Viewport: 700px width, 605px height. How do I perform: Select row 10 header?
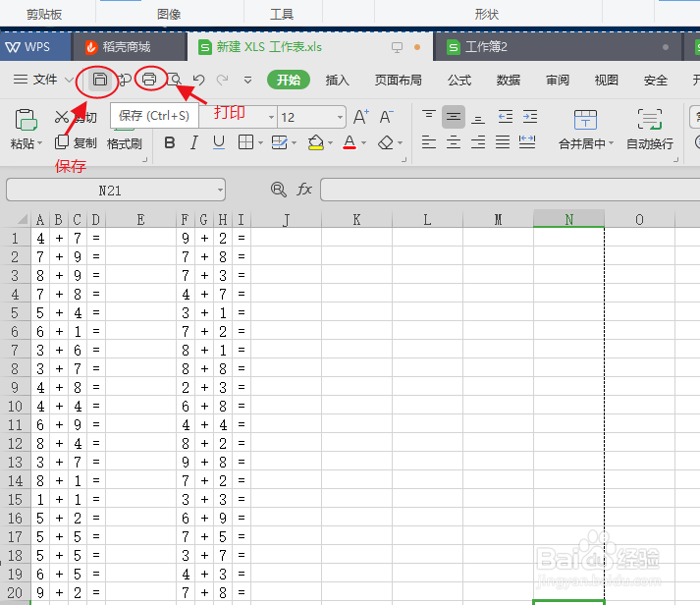tap(15, 406)
